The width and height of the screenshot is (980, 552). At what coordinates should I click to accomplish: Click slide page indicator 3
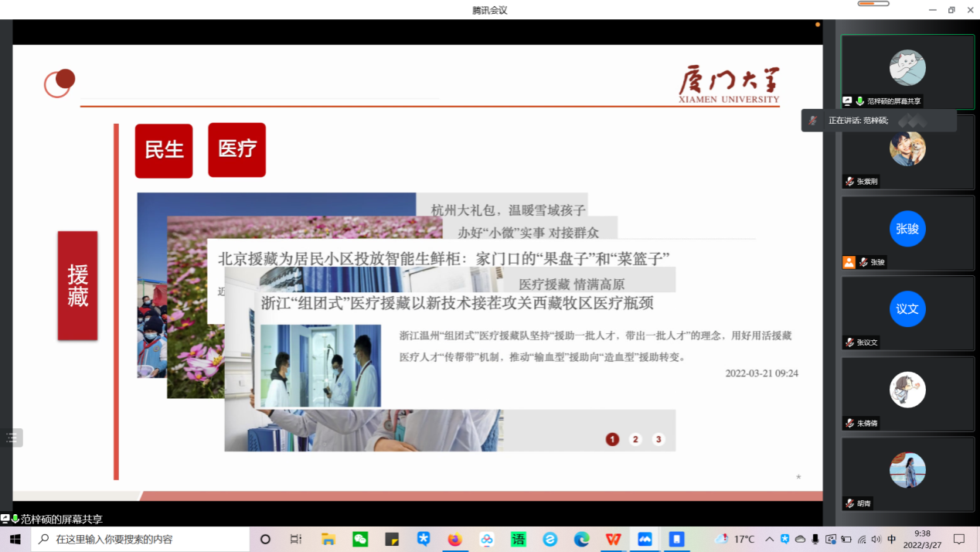point(658,439)
